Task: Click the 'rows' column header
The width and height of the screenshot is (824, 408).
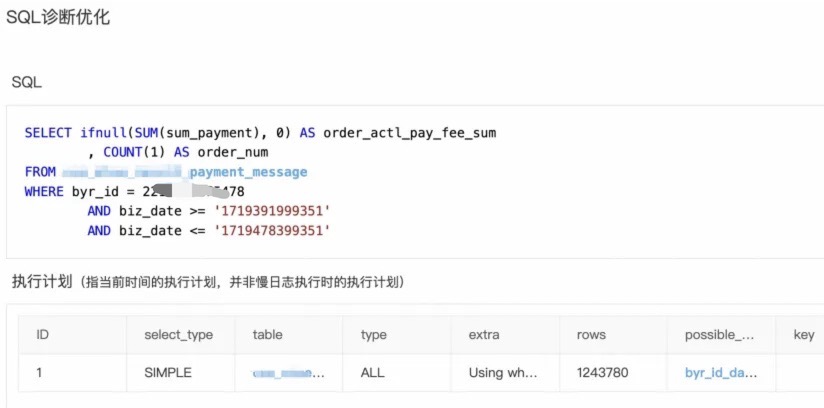Action: [591, 335]
